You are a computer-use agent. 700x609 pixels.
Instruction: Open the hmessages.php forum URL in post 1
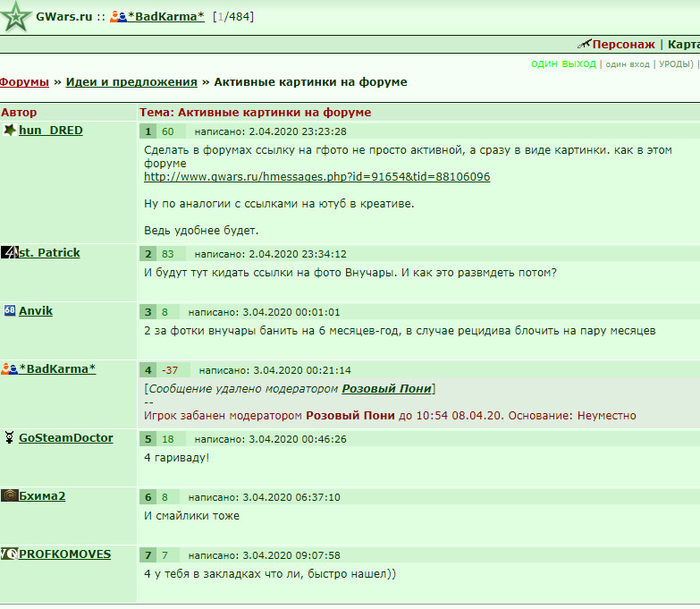point(317,177)
